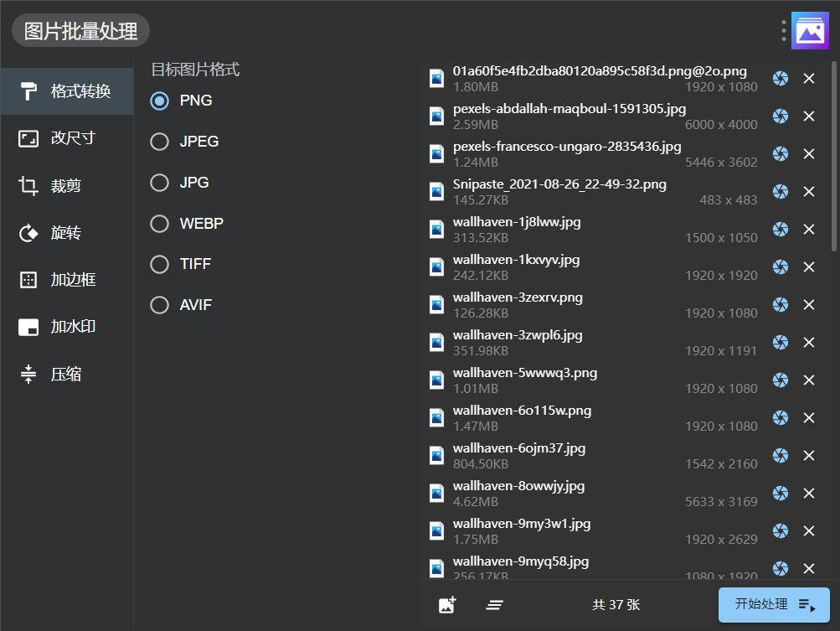Remove wallhaven-9my3w1.jpg from the list
Image resolution: width=840 pixels, height=631 pixels.
(809, 530)
